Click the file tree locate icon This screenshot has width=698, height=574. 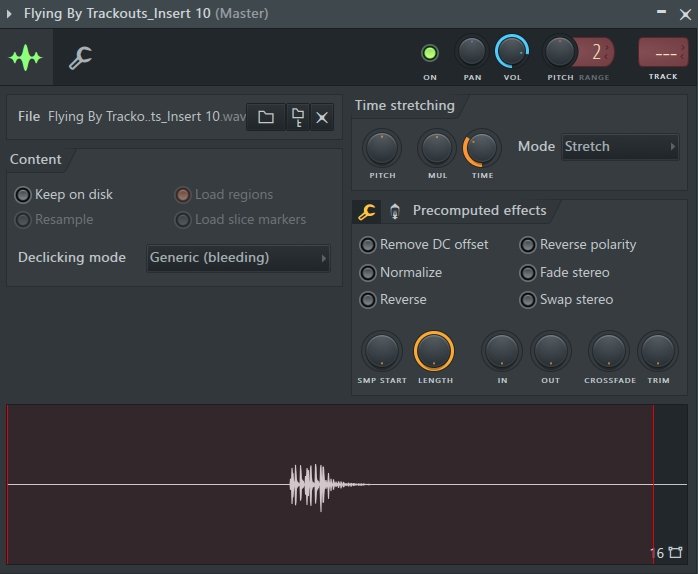pos(297,117)
